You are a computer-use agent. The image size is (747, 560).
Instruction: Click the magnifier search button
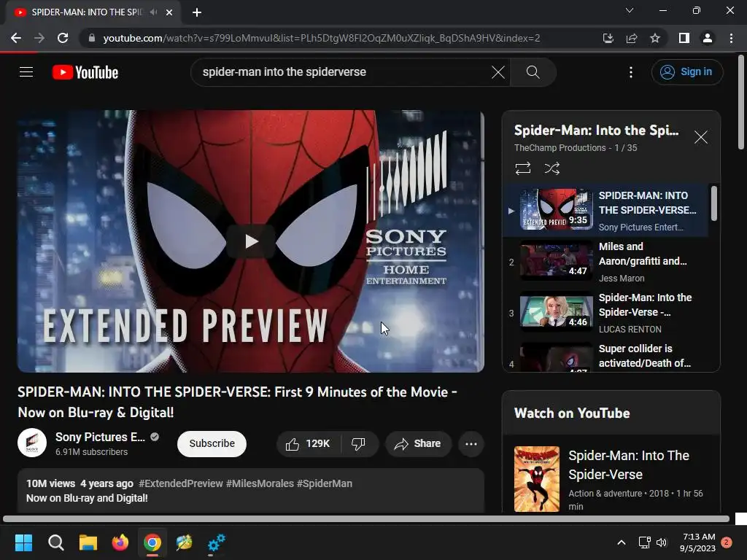point(533,72)
